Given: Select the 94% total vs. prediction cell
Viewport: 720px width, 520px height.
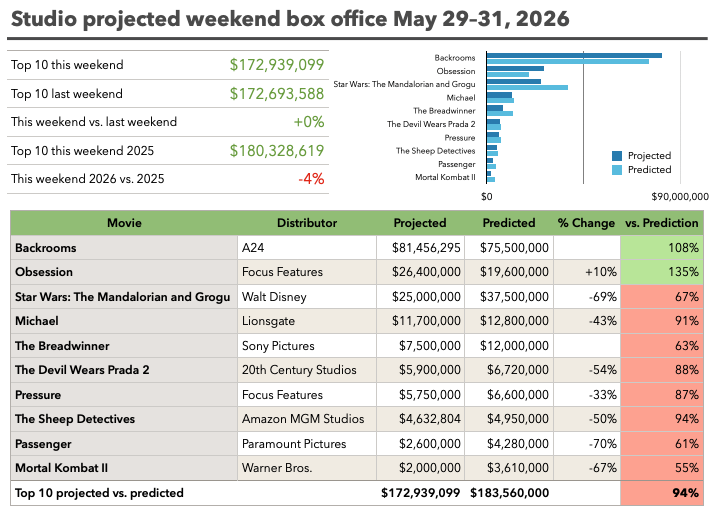Looking at the screenshot, I should [x=662, y=493].
